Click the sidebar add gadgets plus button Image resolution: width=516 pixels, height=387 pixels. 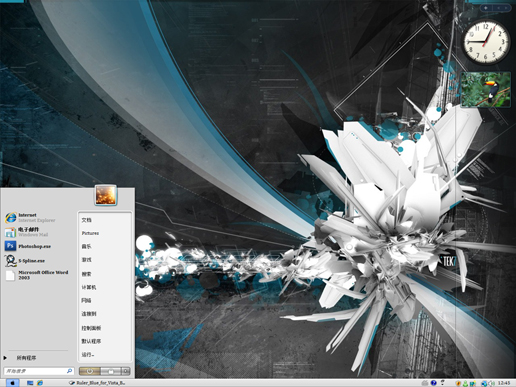tap(486, 8)
